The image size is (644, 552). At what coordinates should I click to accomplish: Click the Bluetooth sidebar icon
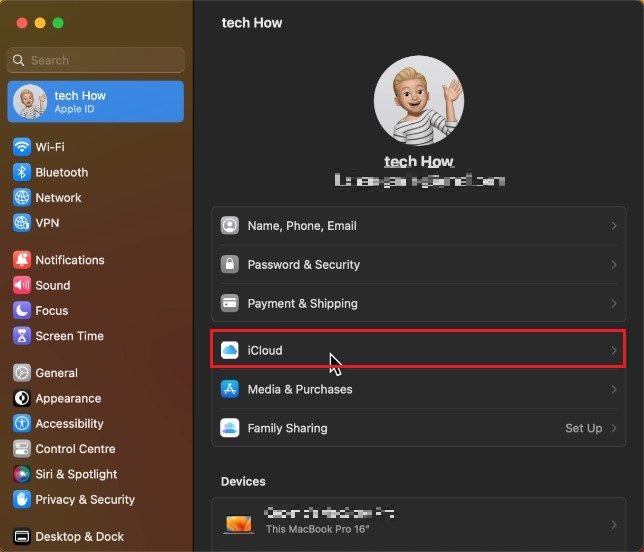(x=22, y=172)
